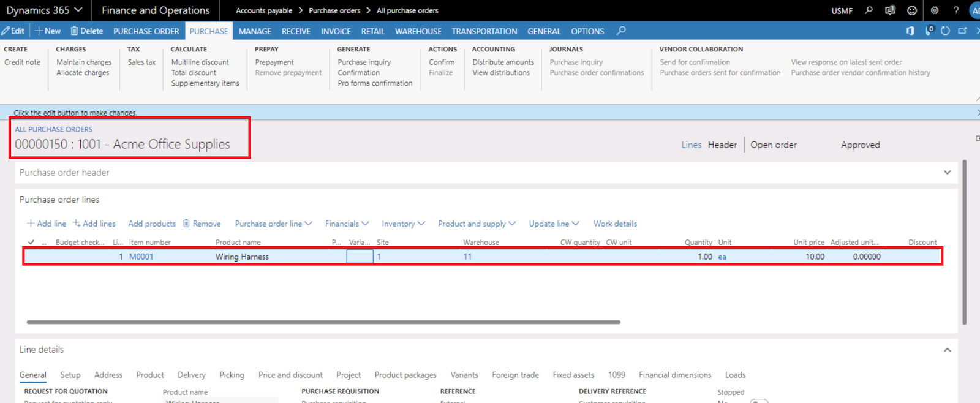Open the MANAGE ribbon tab

pyautogui.click(x=255, y=31)
